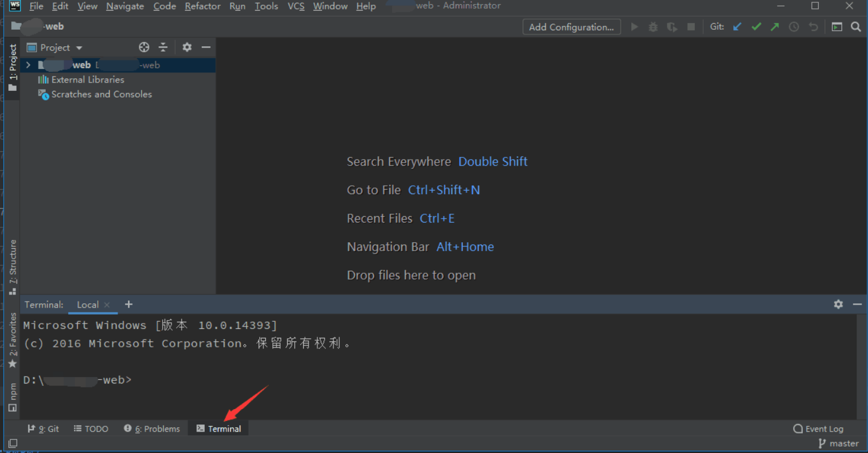Select locate file crosshair in Project panel
The height and width of the screenshot is (453, 868).
[144, 47]
